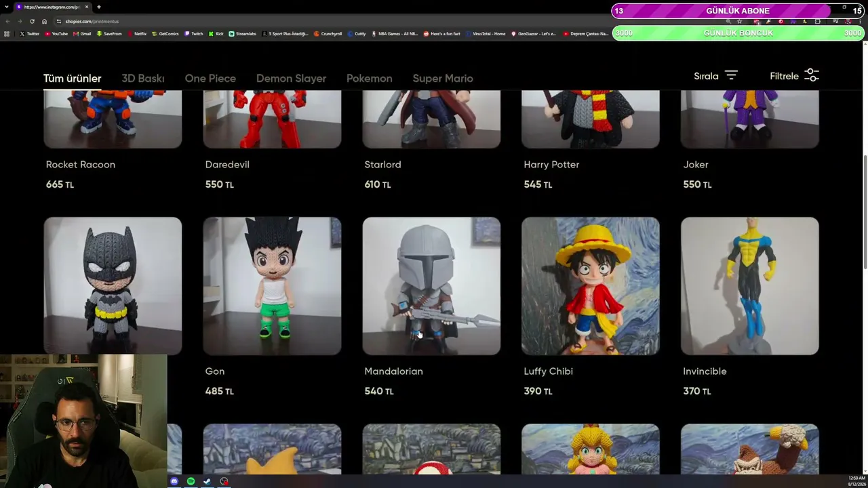The image size is (868, 488).
Task: Open the YouTube bookmark
Action: point(56,34)
